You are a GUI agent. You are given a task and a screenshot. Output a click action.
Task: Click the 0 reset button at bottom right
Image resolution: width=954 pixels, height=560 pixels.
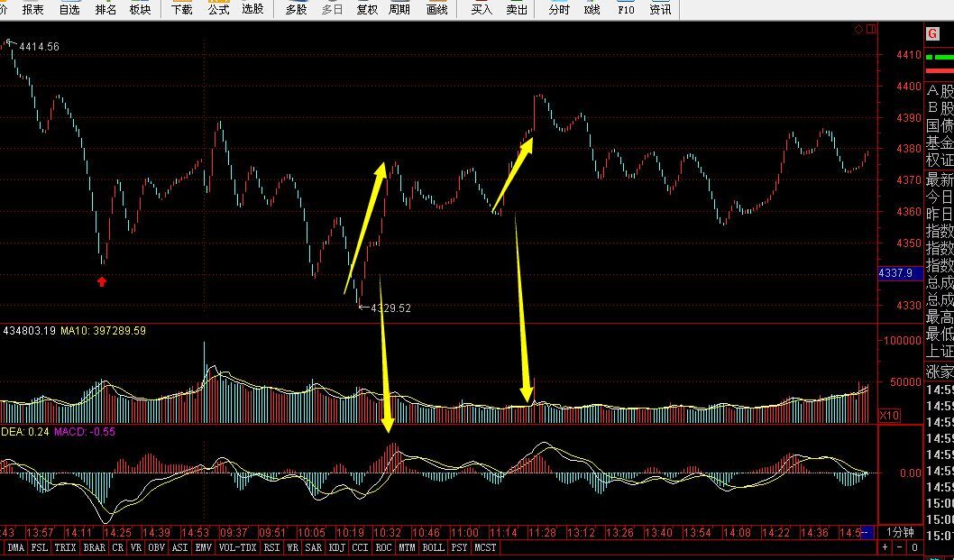click(913, 547)
